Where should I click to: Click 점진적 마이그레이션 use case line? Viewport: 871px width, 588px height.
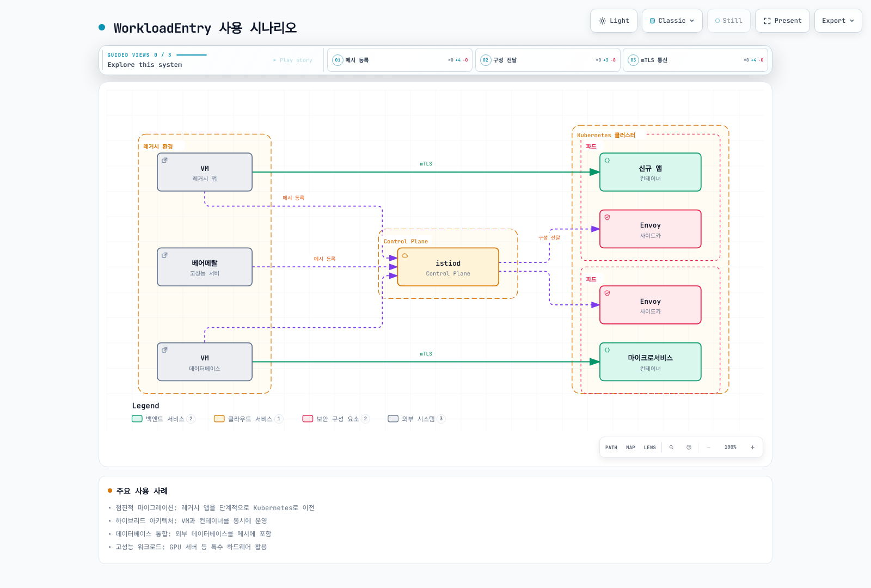[x=215, y=508]
